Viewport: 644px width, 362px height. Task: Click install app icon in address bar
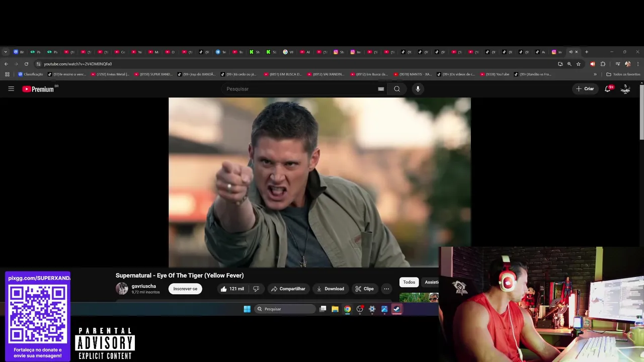pyautogui.click(x=560, y=64)
